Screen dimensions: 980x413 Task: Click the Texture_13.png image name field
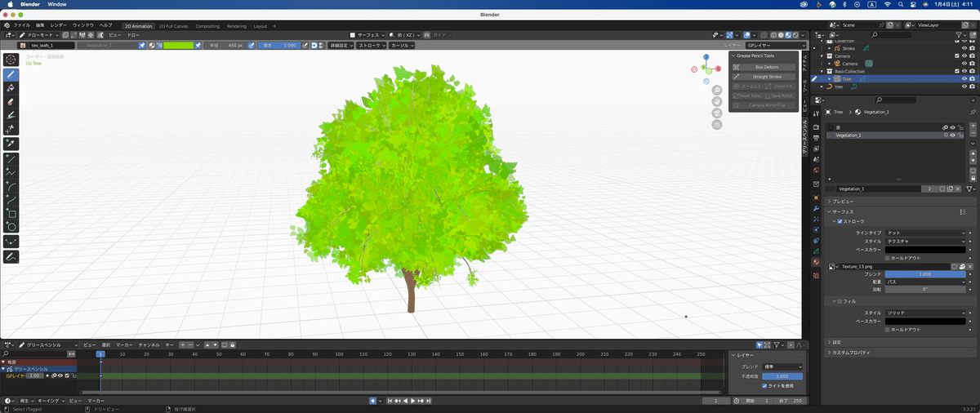coord(894,266)
